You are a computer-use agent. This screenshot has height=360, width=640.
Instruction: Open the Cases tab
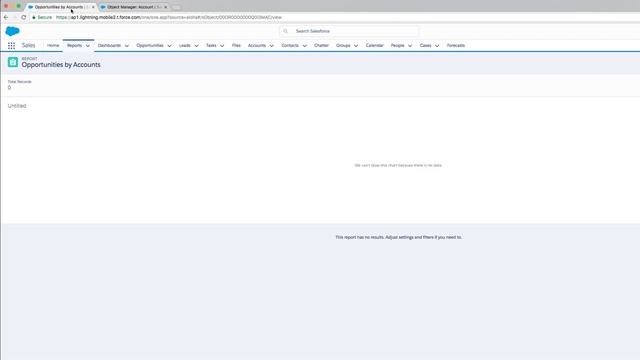coord(425,45)
